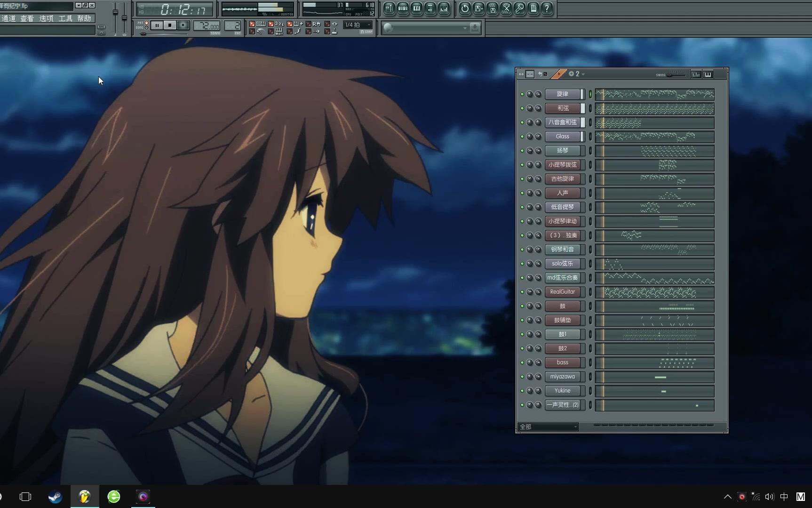This screenshot has height=508, width=812.
Task: Open the audio editor scissors icon
Action: click(506, 8)
